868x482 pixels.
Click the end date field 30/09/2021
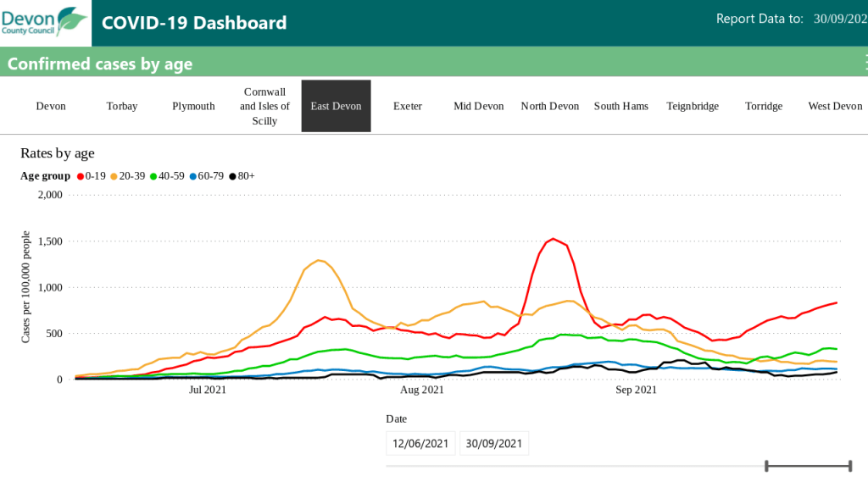494,443
